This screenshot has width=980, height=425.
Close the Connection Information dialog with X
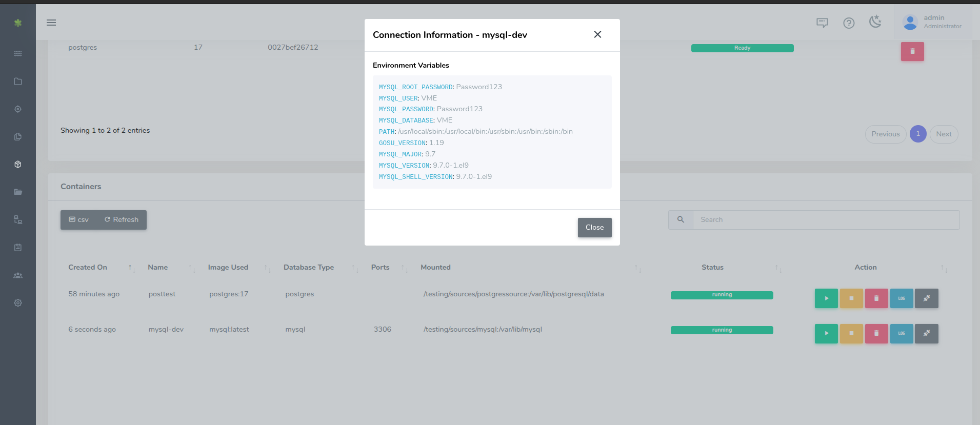click(597, 34)
